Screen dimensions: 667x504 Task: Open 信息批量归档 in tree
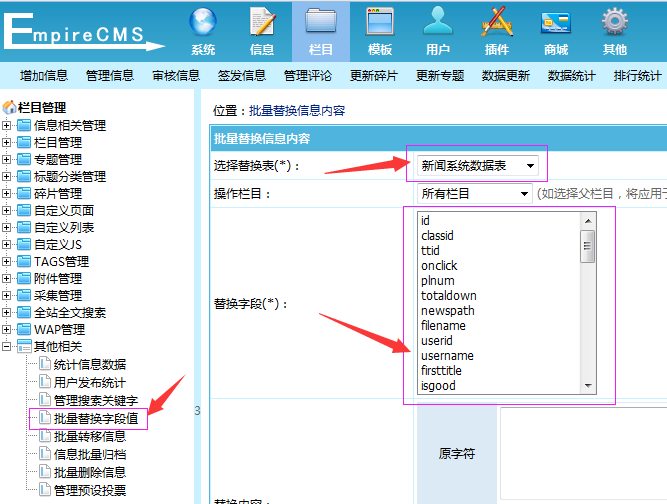coord(90,454)
